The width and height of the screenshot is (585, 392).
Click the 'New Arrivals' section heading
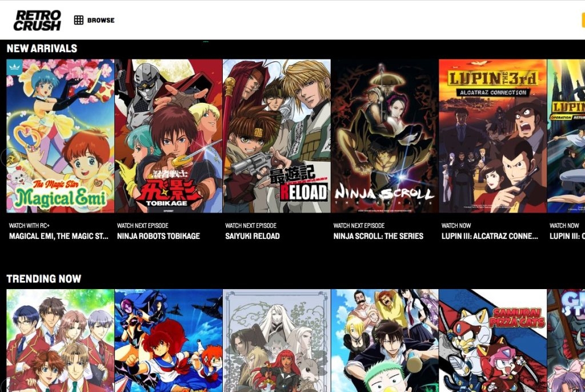point(42,49)
